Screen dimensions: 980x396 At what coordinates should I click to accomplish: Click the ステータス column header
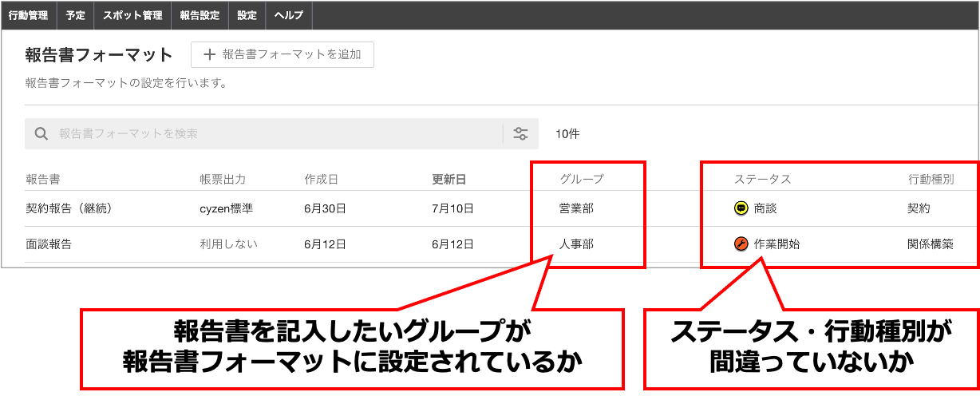pyautogui.click(x=762, y=179)
